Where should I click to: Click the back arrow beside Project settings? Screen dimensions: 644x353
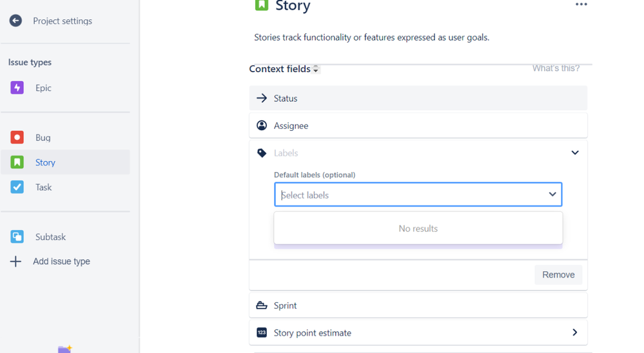(x=15, y=21)
